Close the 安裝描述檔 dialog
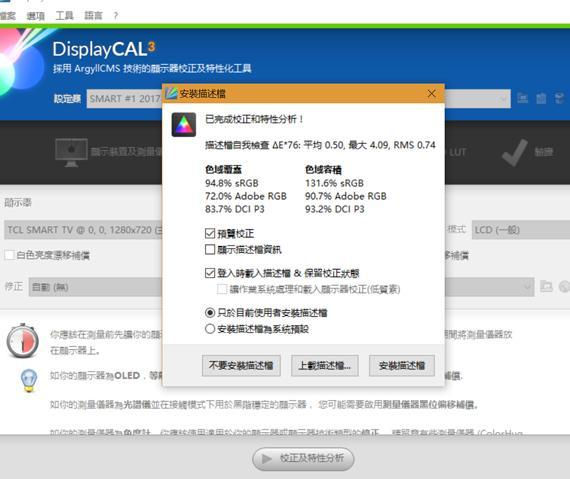This screenshot has width=570, height=479. [431, 94]
